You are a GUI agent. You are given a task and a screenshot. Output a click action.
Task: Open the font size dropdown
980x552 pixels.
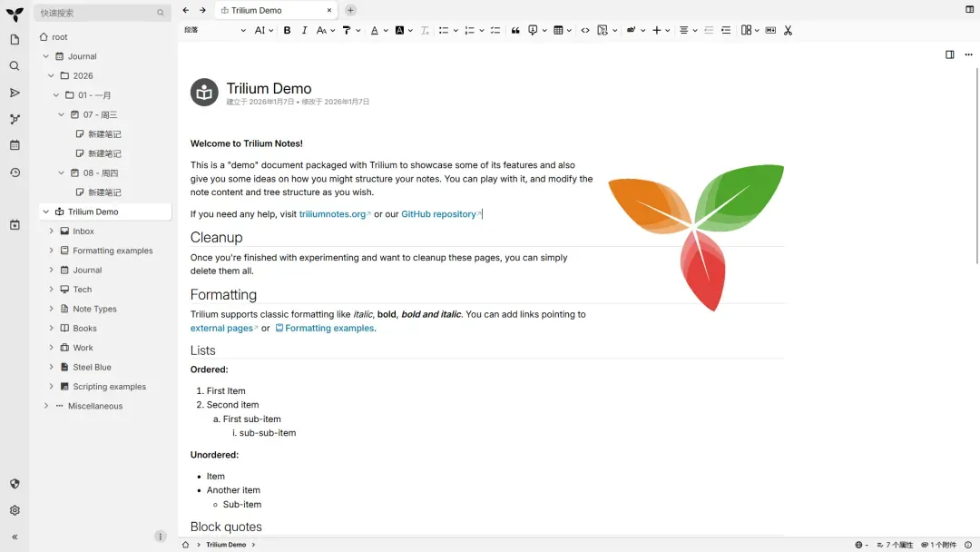pos(264,30)
